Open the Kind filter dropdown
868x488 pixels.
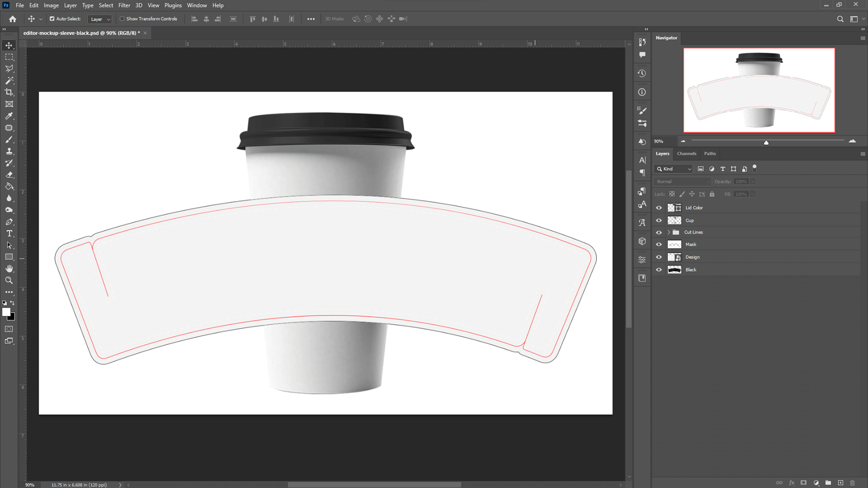(x=673, y=169)
